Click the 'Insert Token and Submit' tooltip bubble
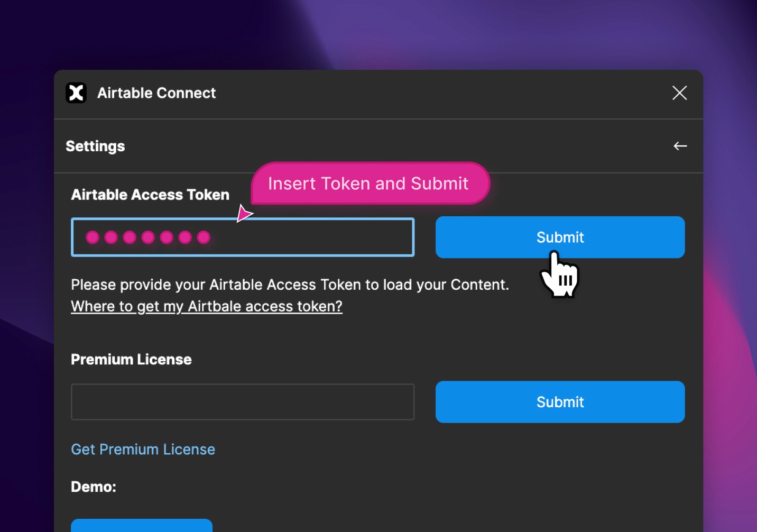The image size is (757, 532). point(370,183)
